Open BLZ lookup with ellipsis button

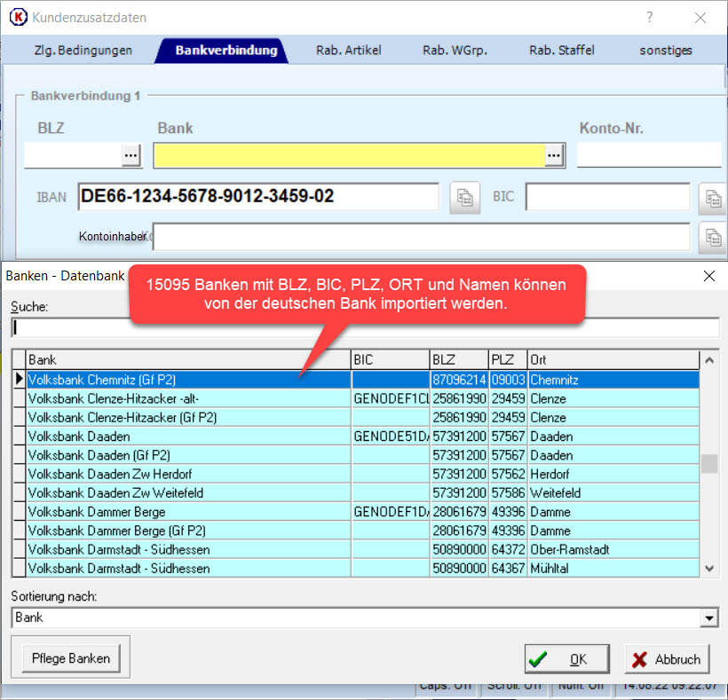(x=131, y=155)
